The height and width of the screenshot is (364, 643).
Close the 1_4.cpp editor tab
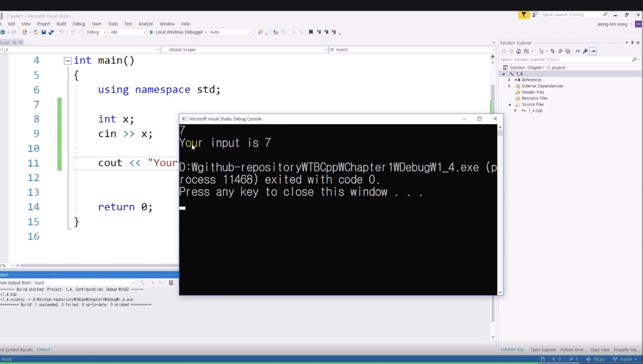(21, 42)
